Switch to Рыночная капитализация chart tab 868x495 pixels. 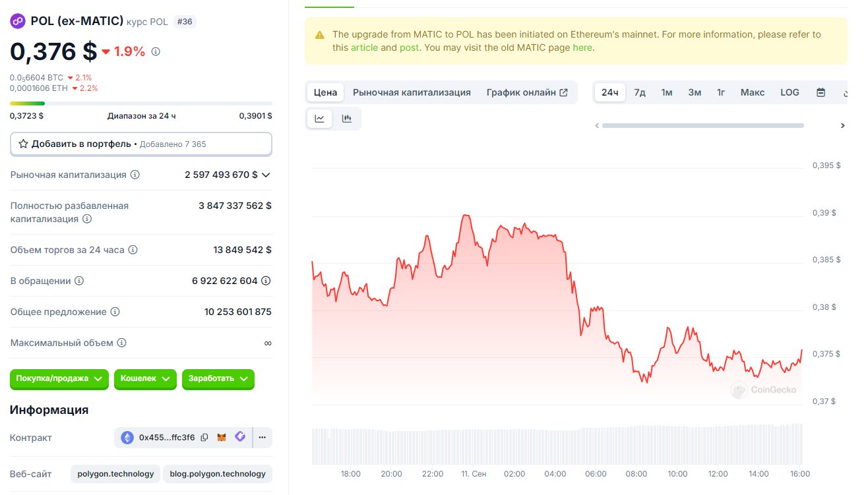[x=412, y=92]
